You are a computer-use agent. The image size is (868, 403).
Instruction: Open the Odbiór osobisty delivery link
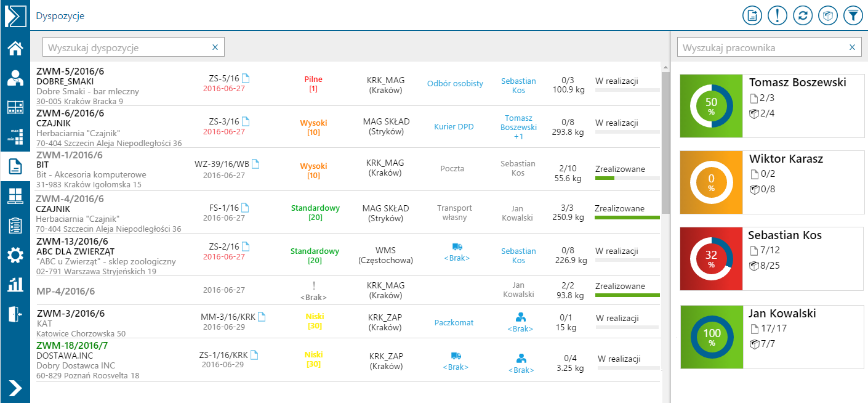(x=455, y=84)
